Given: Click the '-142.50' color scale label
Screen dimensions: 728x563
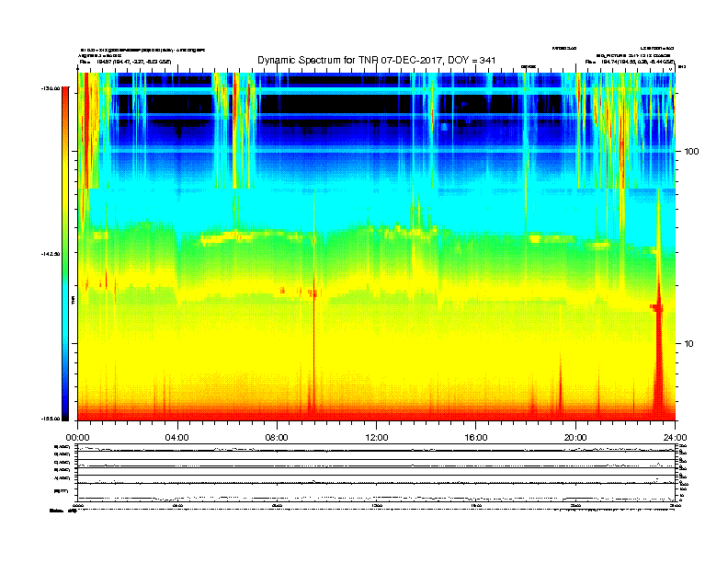Looking at the screenshot, I should [51, 254].
